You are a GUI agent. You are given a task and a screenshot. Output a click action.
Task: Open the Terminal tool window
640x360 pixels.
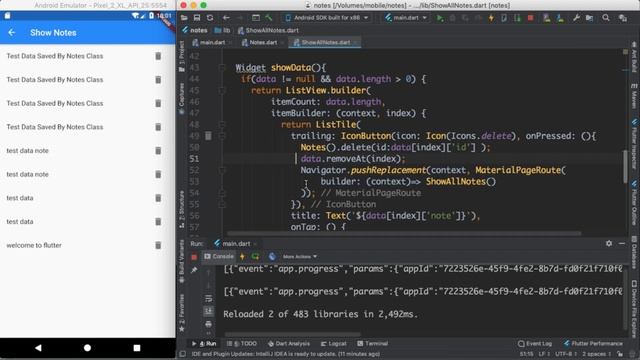tap(373, 344)
